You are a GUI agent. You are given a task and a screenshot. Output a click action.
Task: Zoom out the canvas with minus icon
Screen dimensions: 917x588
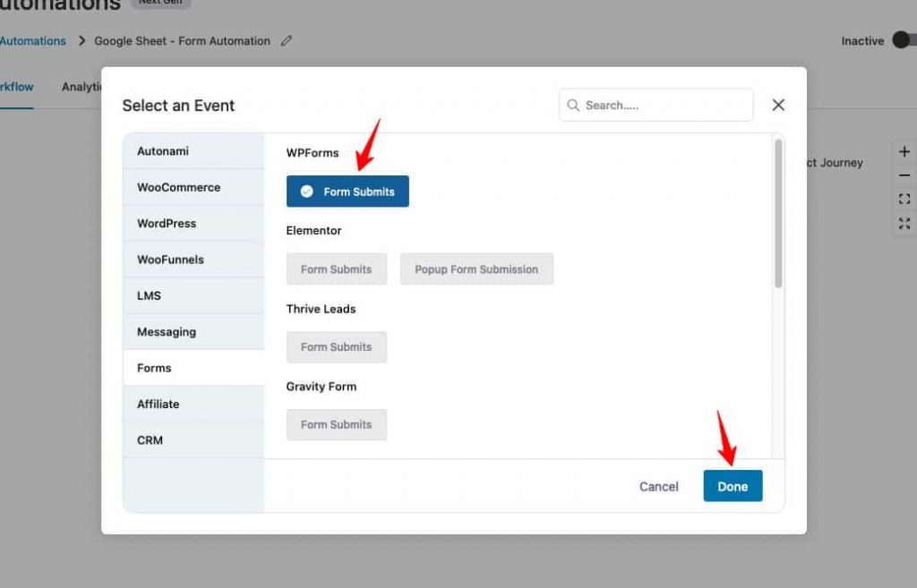click(x=904, y=175)
